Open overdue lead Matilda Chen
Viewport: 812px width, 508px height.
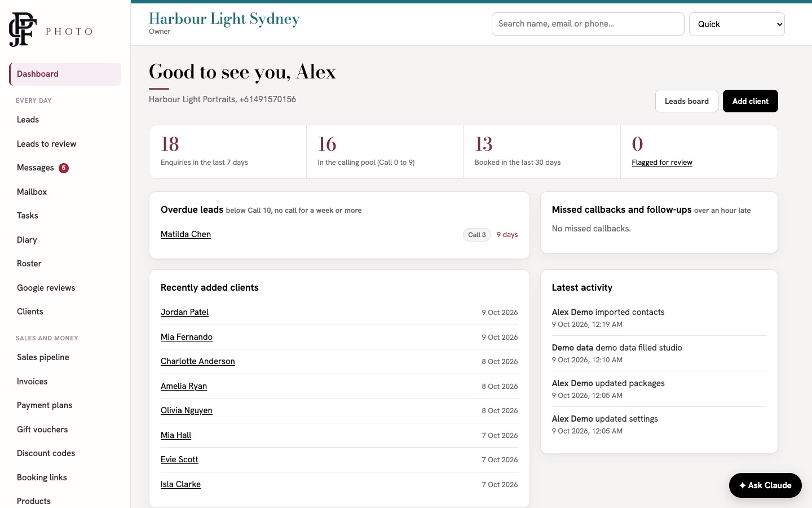[x=186, y=234]
